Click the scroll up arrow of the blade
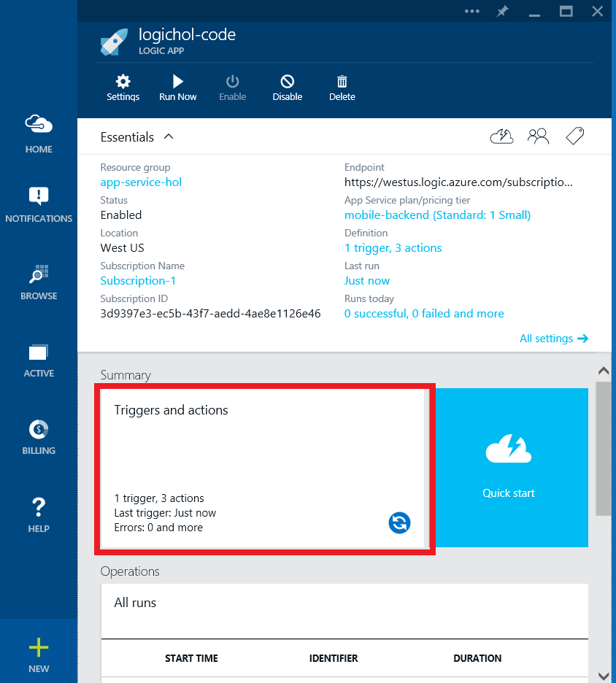The height and width of the screenshot is (683, 616). (604, 371)
